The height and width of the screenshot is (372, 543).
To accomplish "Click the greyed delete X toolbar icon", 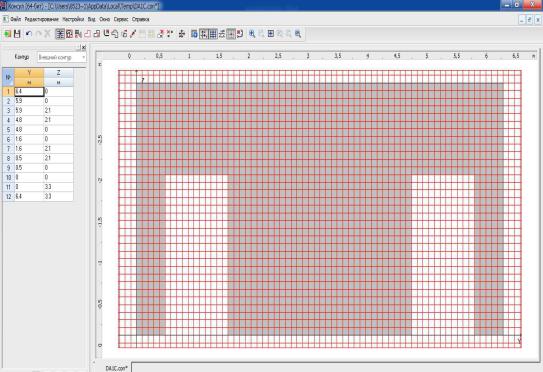I will tap(47, 34).
